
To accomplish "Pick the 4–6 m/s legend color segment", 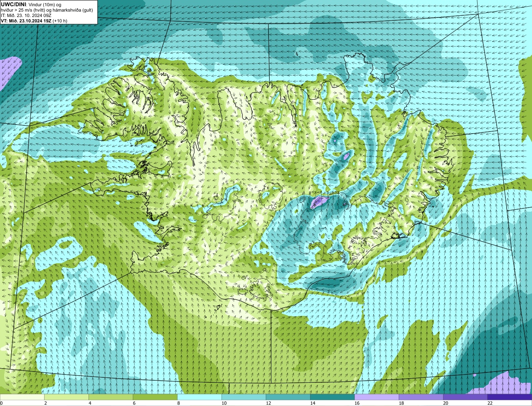I will [111, 397].
